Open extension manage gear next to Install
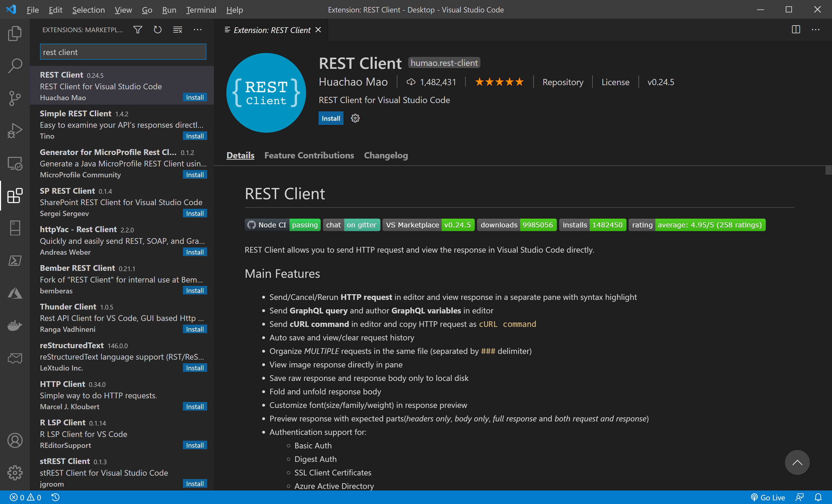832x504 pixels. (355, 118)
